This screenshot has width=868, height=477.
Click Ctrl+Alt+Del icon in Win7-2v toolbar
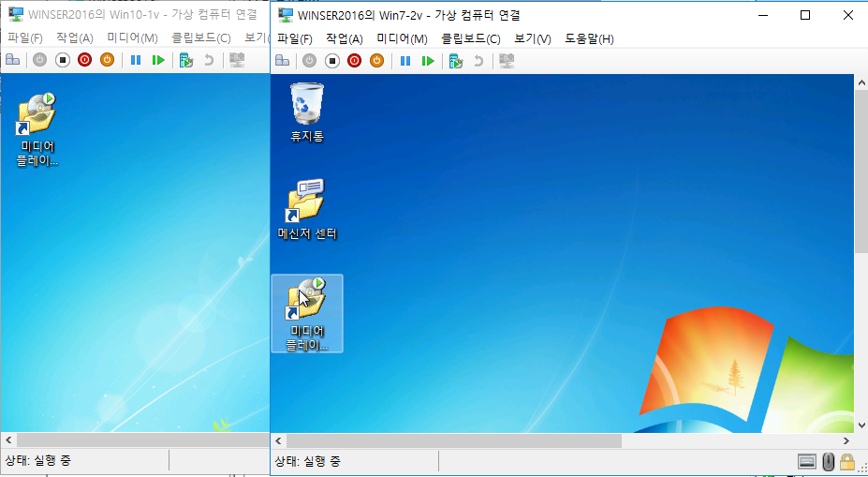283,60
